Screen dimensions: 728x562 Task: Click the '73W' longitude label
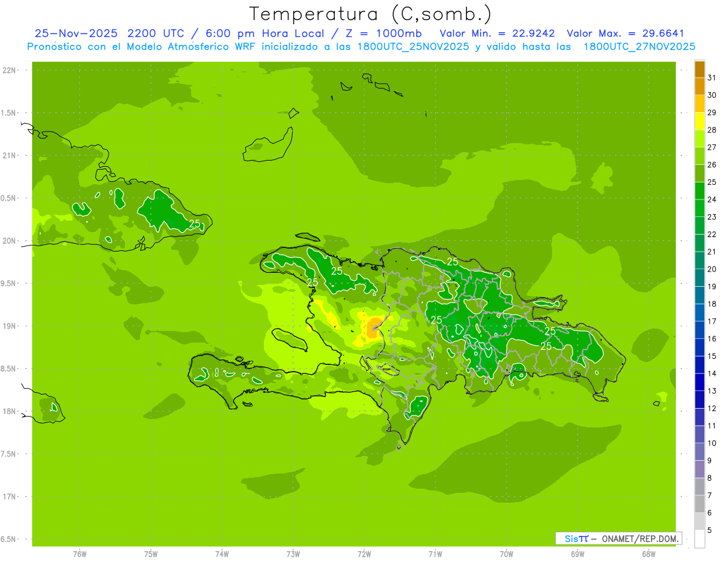tap(293, 554)
